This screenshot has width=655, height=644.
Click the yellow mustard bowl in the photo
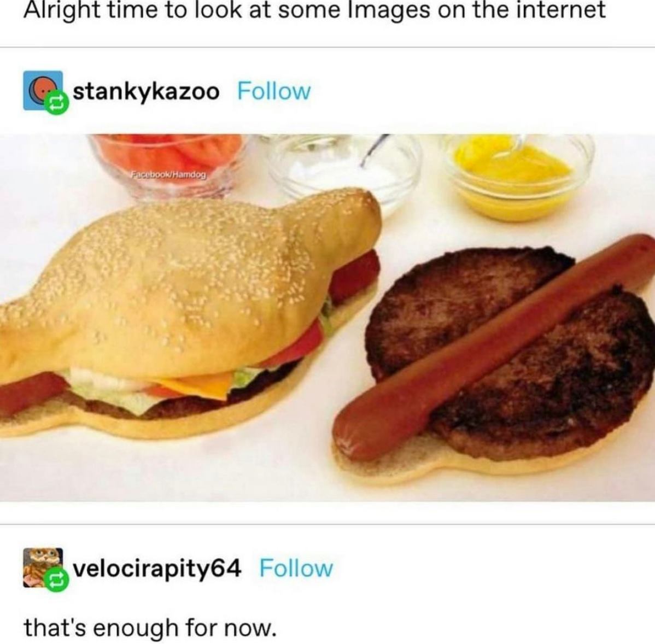click(518, 175)
